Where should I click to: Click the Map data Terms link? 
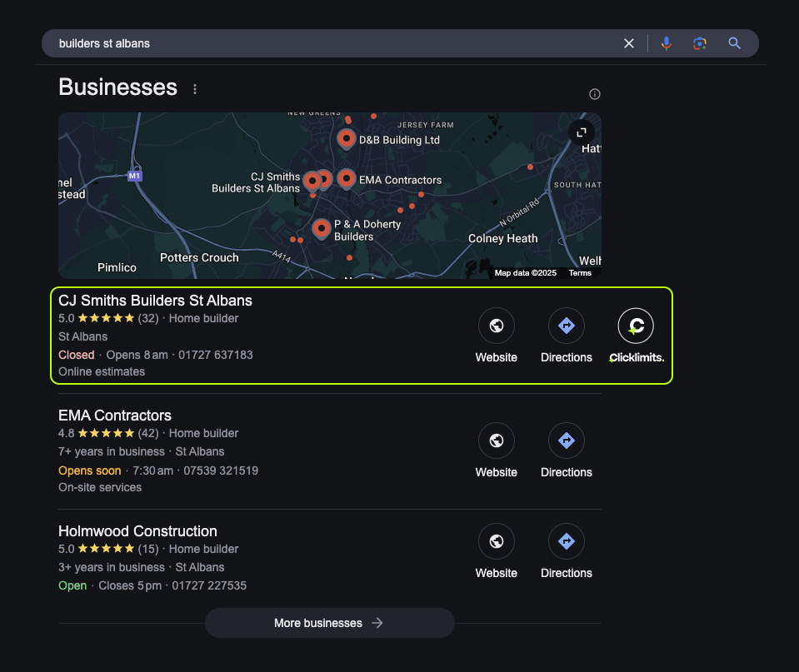point(580,272)
